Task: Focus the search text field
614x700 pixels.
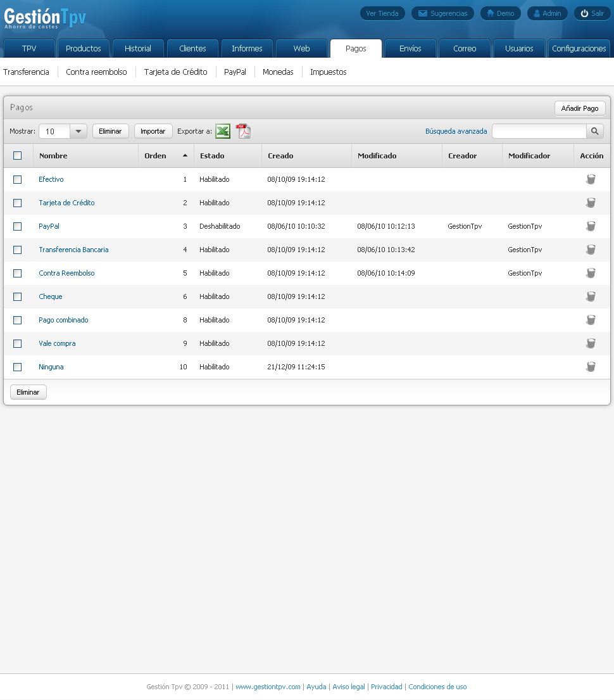Action: point(539,131)
